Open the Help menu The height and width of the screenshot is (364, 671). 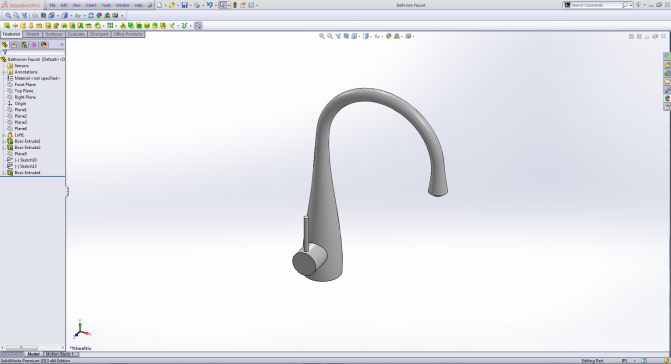[x=139, y=5]
